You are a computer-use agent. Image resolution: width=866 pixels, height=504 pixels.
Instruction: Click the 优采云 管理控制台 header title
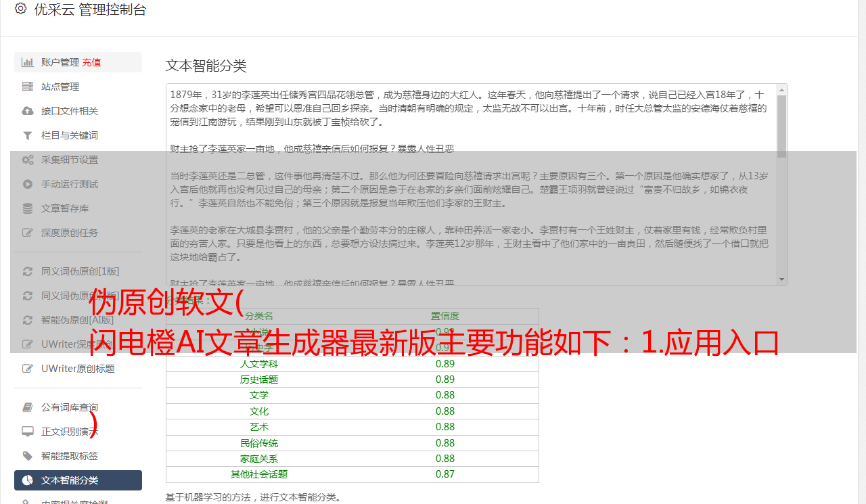[90, 9]
